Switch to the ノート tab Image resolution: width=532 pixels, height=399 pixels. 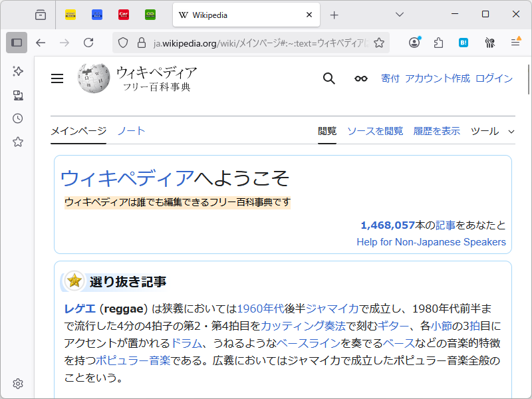[130, 131]
